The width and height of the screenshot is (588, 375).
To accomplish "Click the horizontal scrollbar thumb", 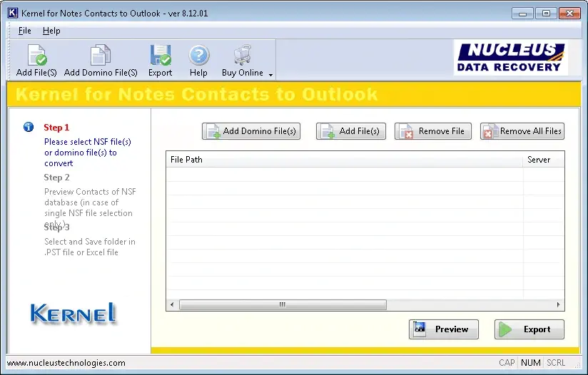I will click(283, 304).
